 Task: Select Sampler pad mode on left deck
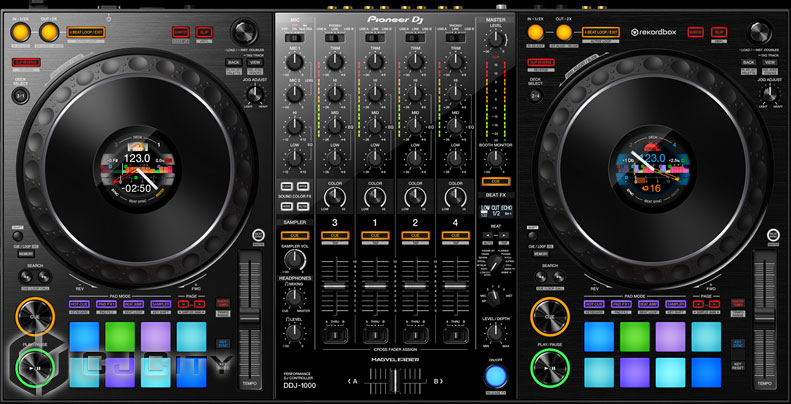[161, 304]
